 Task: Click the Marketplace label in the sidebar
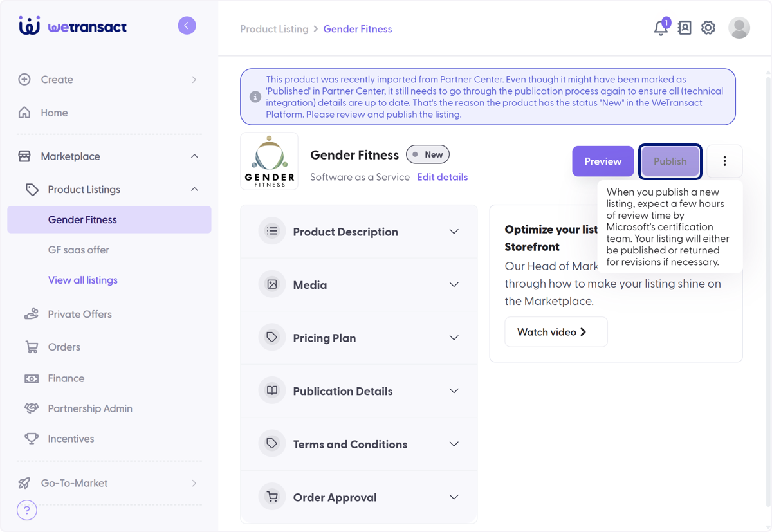tap(70, 156)
